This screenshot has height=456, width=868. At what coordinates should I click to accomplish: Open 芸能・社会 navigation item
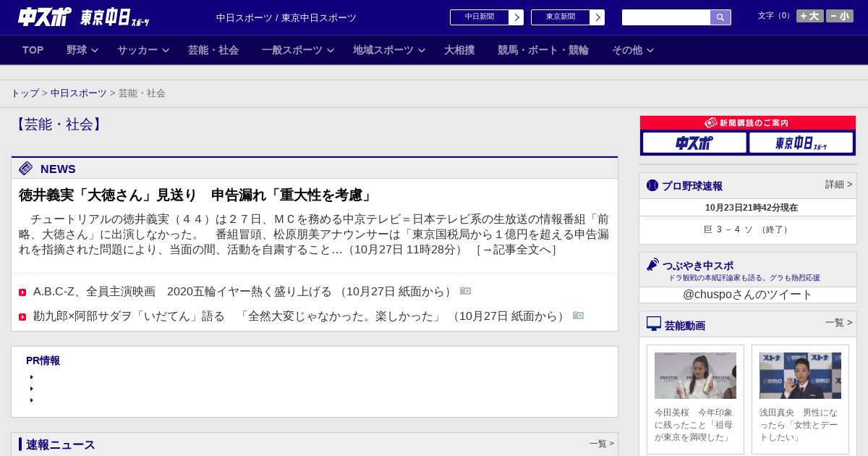coord(213,50)
